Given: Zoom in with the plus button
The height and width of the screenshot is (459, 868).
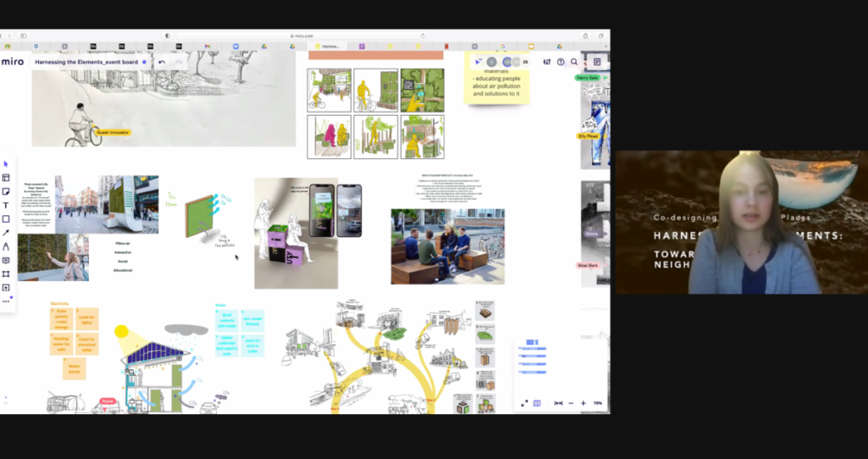Looking at the screenshot, I should [x=583, y=403].
